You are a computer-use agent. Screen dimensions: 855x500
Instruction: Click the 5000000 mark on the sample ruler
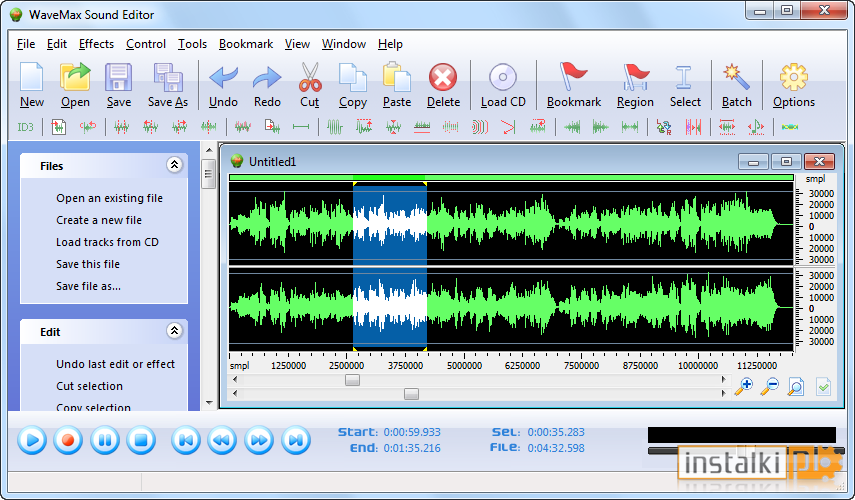click(x=464, y=365)
